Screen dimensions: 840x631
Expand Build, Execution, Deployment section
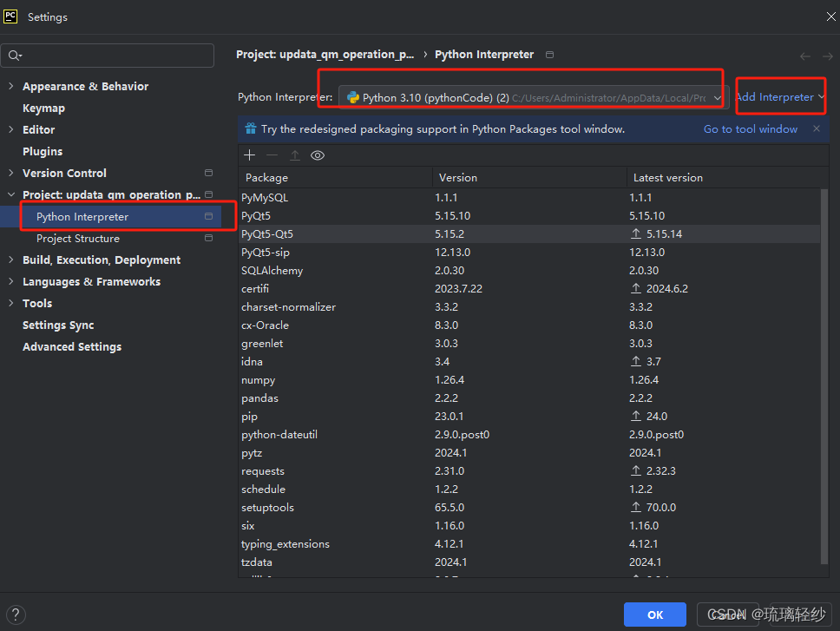10,260
